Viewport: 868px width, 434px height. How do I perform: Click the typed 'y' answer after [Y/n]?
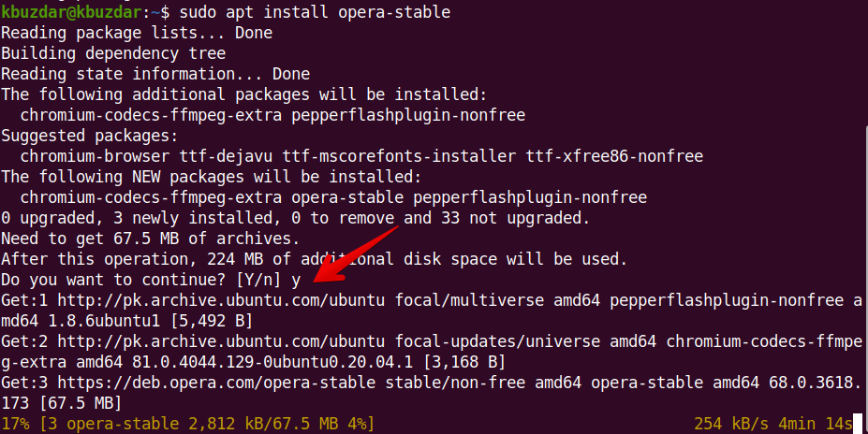(x=296, y=281)
